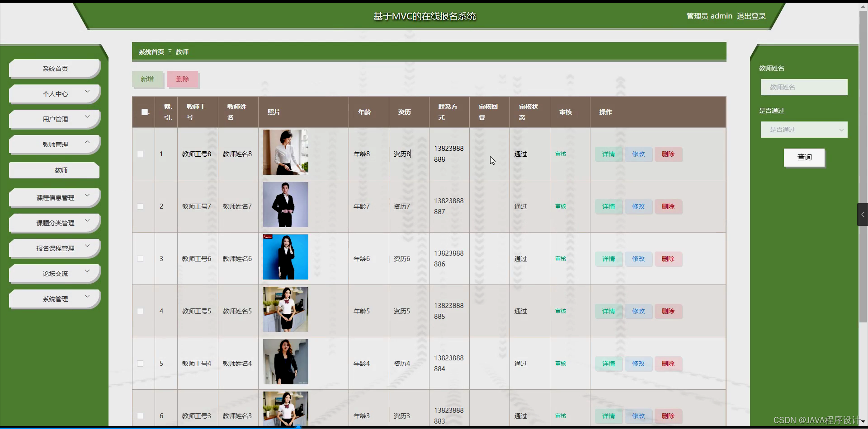Open the 是否通过 dropdown filter

coord(804,130)
